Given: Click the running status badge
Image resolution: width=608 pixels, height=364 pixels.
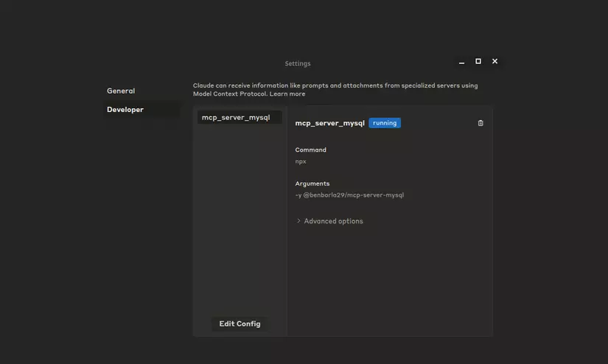Looking at the screenshot, I should 385,123.
